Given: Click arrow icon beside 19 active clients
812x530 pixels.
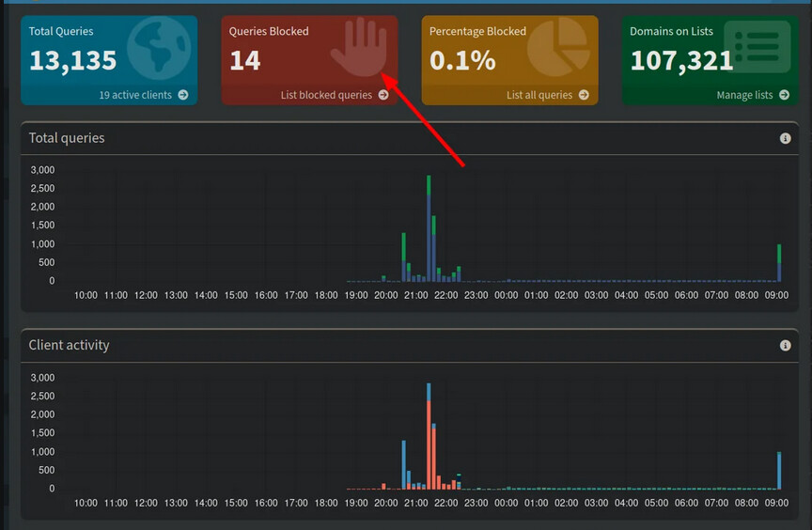Looking at the screenshot, I should click(183, 95).
